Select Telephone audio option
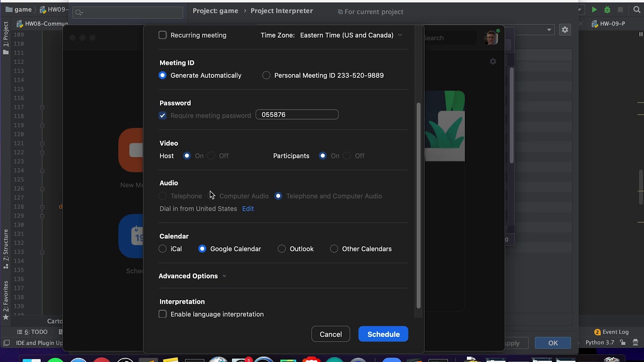This screenshot has width=644, height=362. click(x=163, y=196)
